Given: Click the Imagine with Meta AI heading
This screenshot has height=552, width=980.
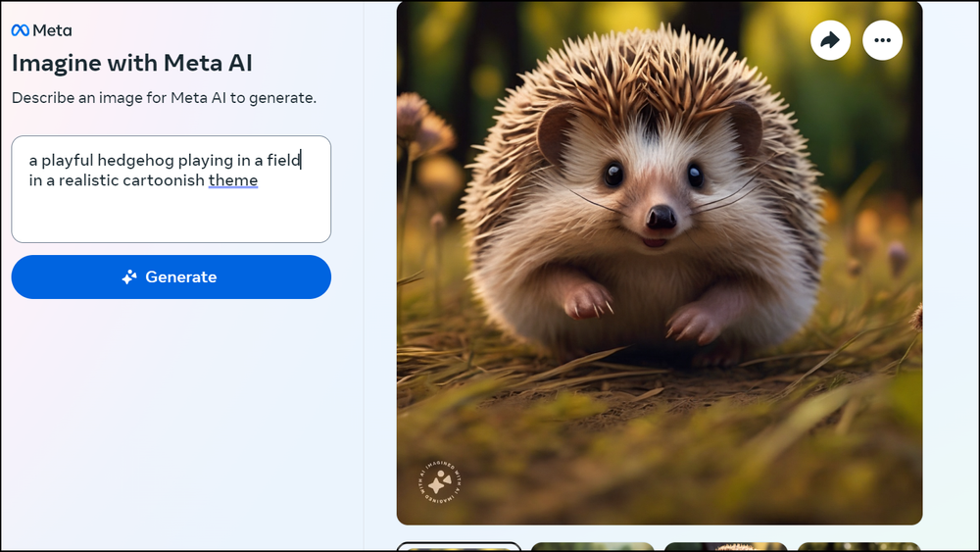Looking at the screenshot, I should 132,63.
